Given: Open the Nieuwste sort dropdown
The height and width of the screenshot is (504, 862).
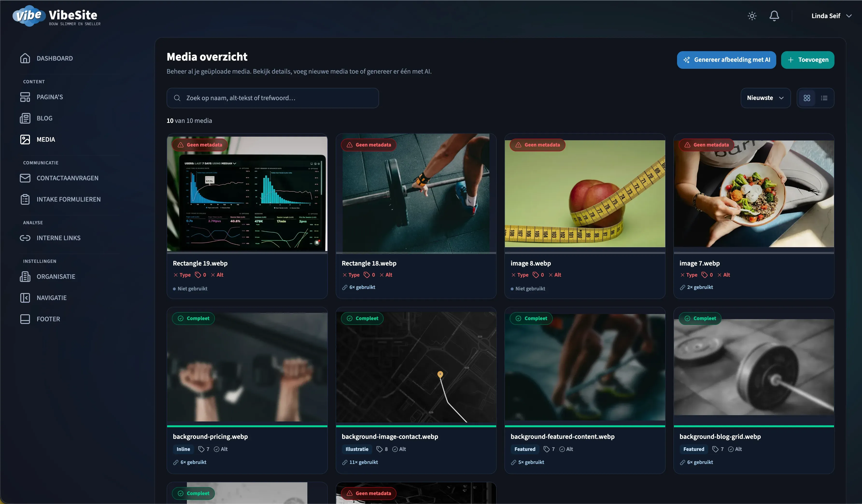Looking at the screenshot, I should pos(765,98).
